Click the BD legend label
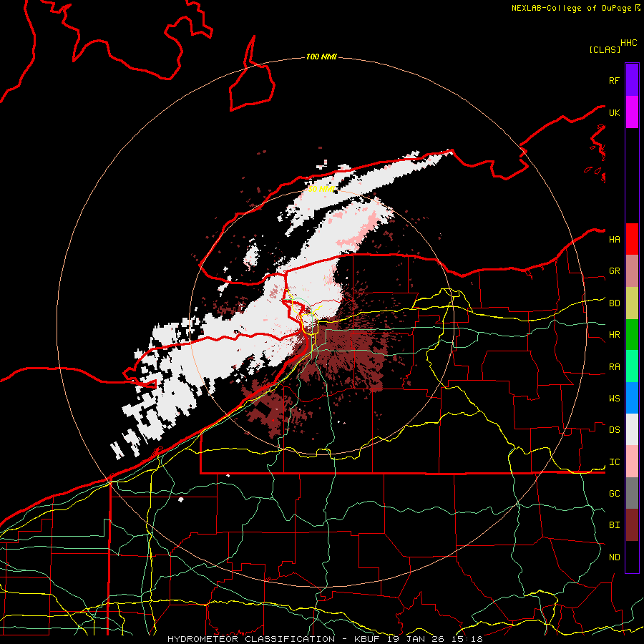Viewport: 644px width, 644px height. pyautogui.click(x=614, y=303)
